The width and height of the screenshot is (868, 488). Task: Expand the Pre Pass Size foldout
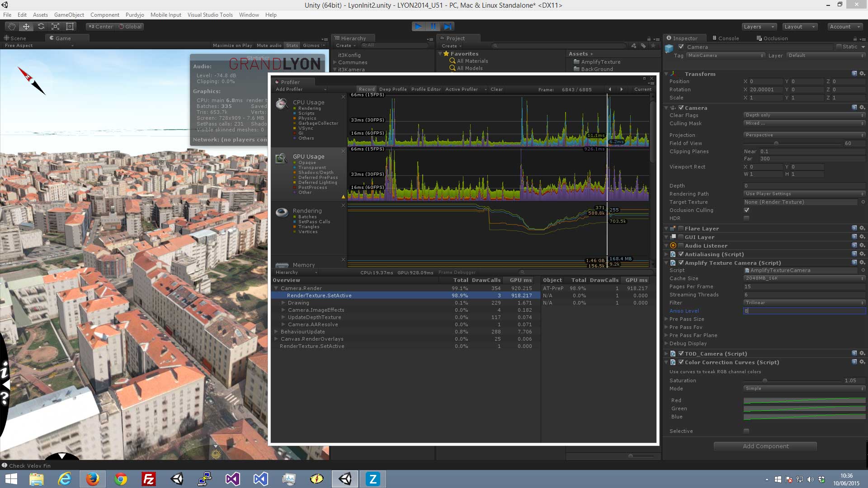pyautogui.click(x=666, y=319)
